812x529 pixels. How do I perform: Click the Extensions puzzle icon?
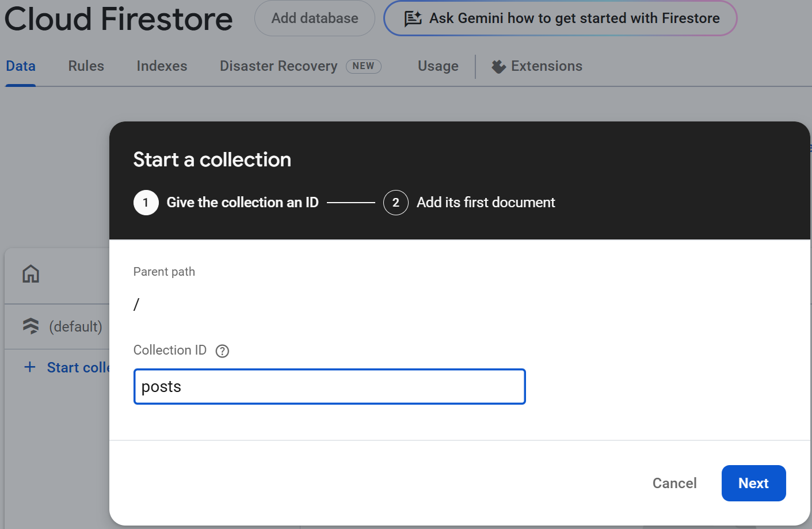coord(498,67)
